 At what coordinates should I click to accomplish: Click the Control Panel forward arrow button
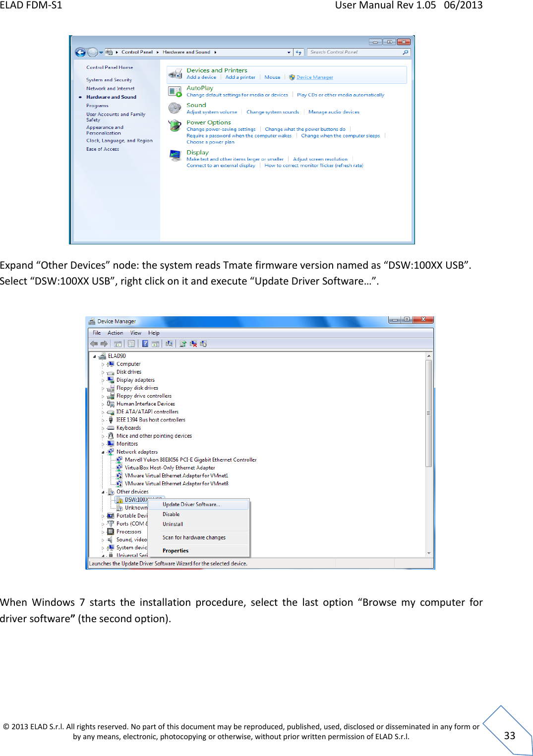click(x=92, y=52)
